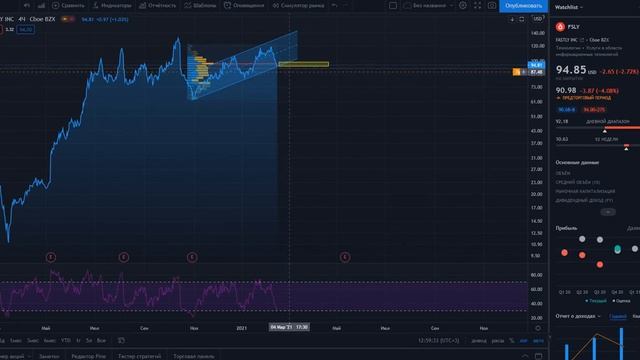Viewport: 640px width, 360px height.
Task: Open Отчетность (Financials) in toolbar
Action: click(x=158, y=5)
